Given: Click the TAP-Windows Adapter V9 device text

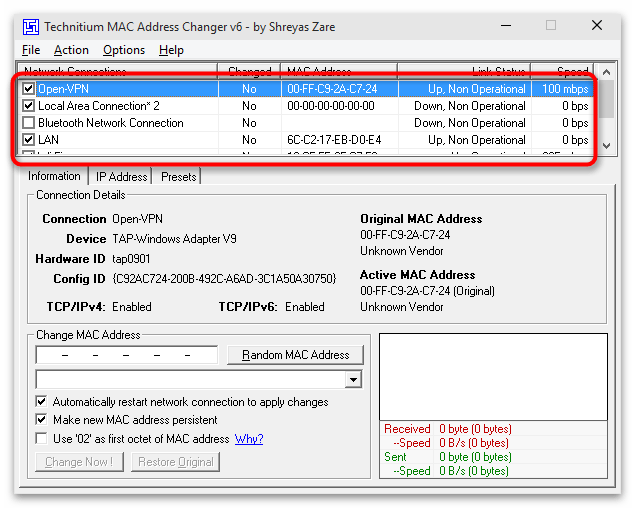Looking at the screenshot, I should pyautogui.click(x=174, y=239).
